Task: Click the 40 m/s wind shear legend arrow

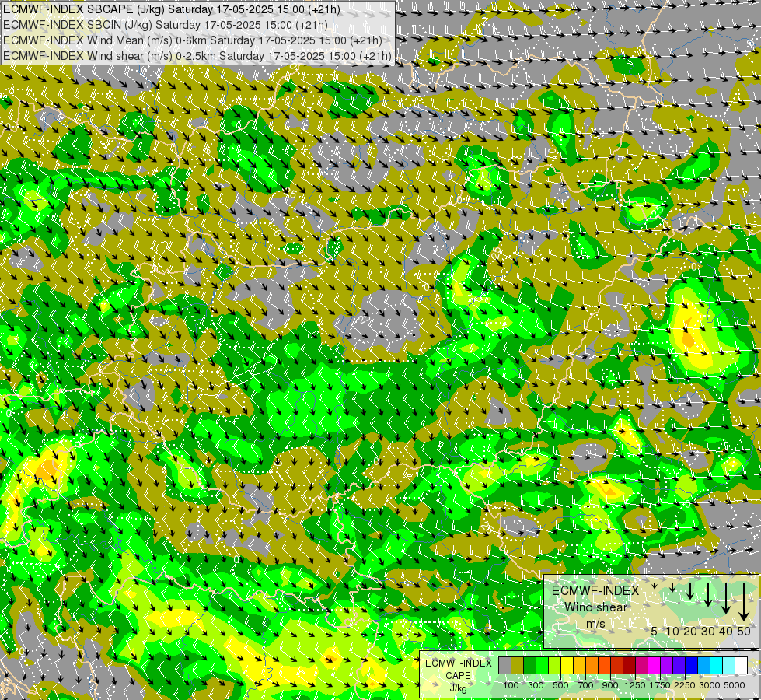Action: [726, 598]
